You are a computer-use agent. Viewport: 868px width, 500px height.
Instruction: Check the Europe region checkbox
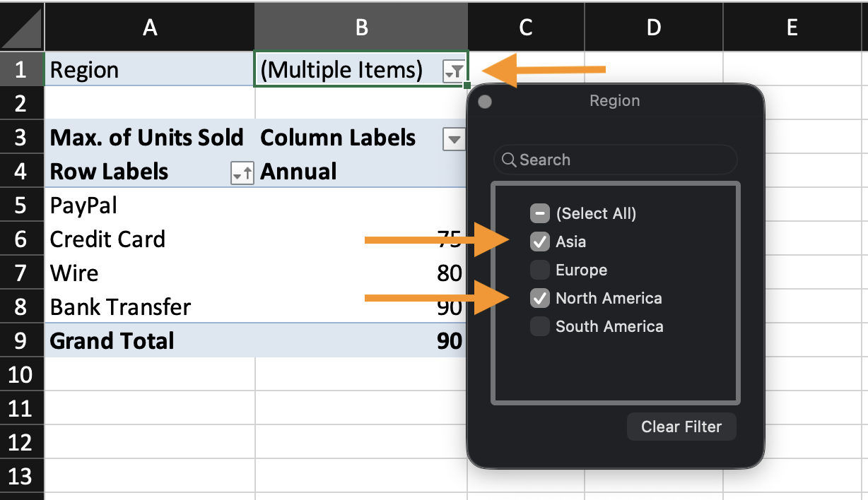coord(540,270)
